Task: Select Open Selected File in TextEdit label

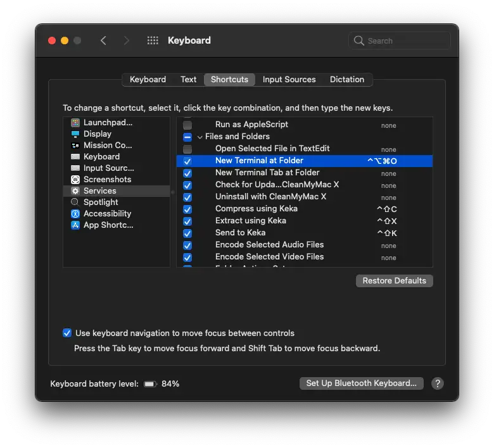Action: coord(272,148)
